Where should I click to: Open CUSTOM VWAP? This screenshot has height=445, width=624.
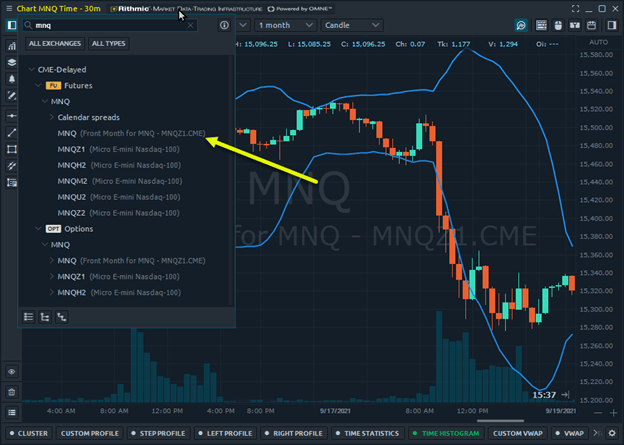pyautogui.click(x=518, y=433)
